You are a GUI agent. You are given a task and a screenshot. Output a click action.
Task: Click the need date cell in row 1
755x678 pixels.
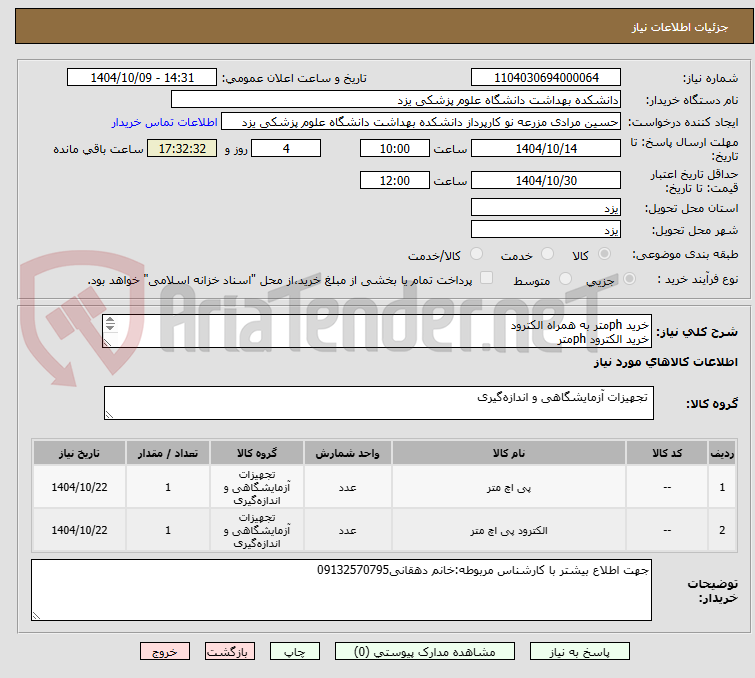coord(79,487)
